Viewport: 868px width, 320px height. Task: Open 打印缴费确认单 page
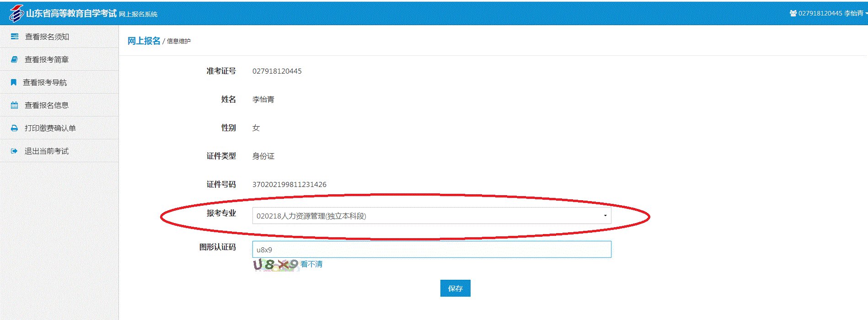point(50,128)
